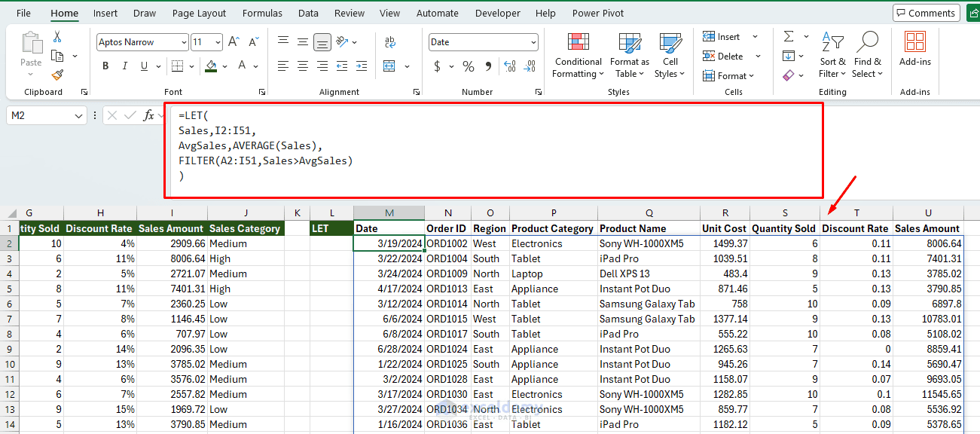This screenshot has width=980, height=434.
Task: Toggle Middle Align vertical alignment
Action: [303, 42]
